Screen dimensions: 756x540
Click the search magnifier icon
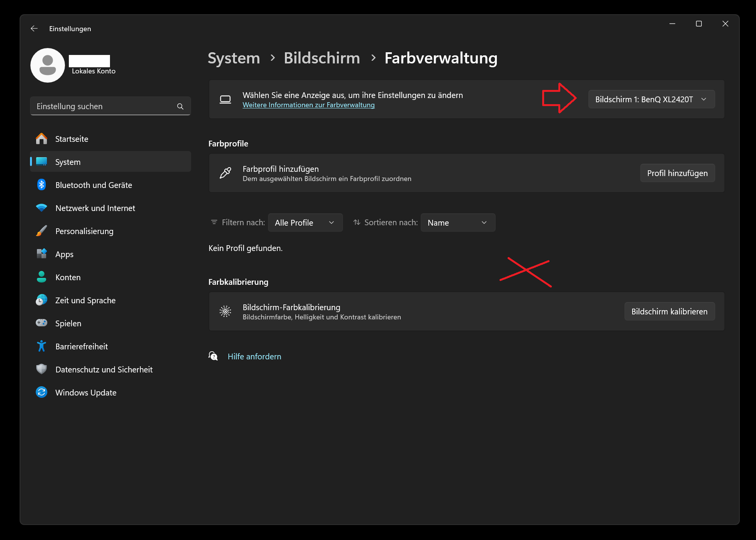click(x=180, y=106)
